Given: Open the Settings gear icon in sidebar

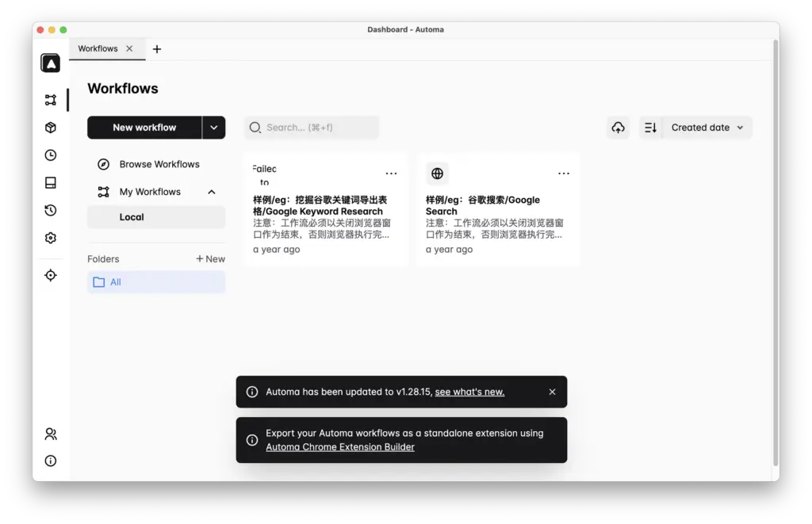Looking at the screenshot, I should click(50, 238).
